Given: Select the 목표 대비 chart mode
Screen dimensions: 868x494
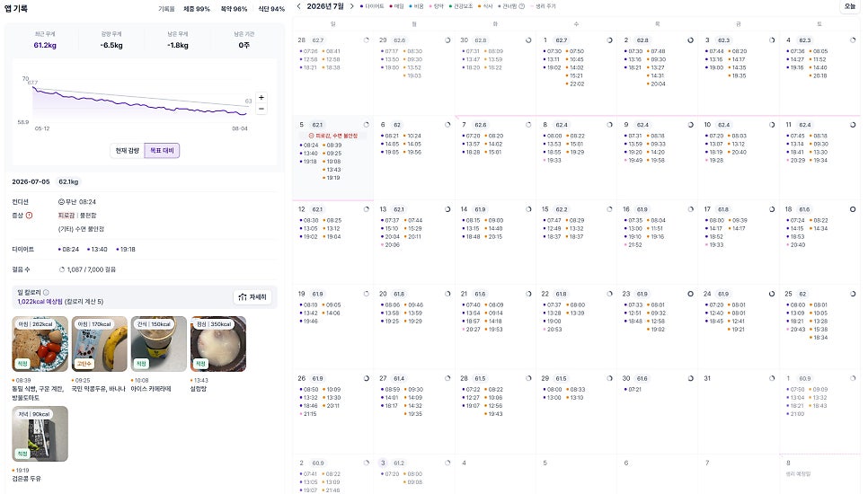Looking at the screenshot, I should [x=163, y=151].
